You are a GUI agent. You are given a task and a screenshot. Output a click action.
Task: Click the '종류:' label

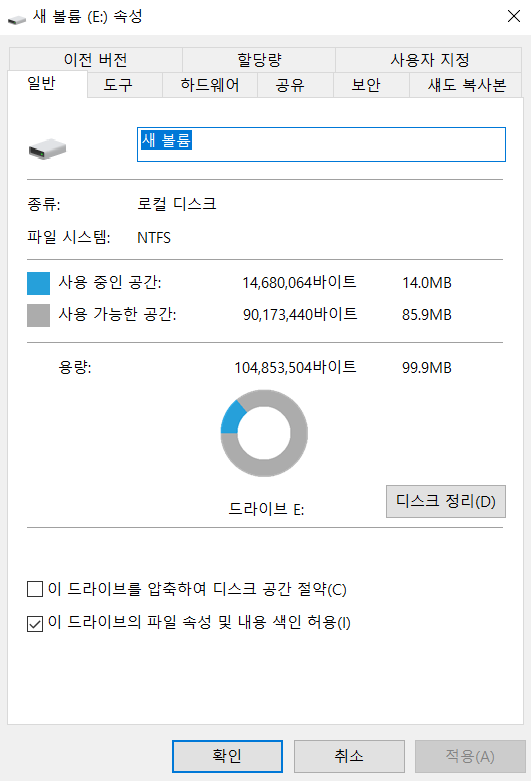pos(44,204)
